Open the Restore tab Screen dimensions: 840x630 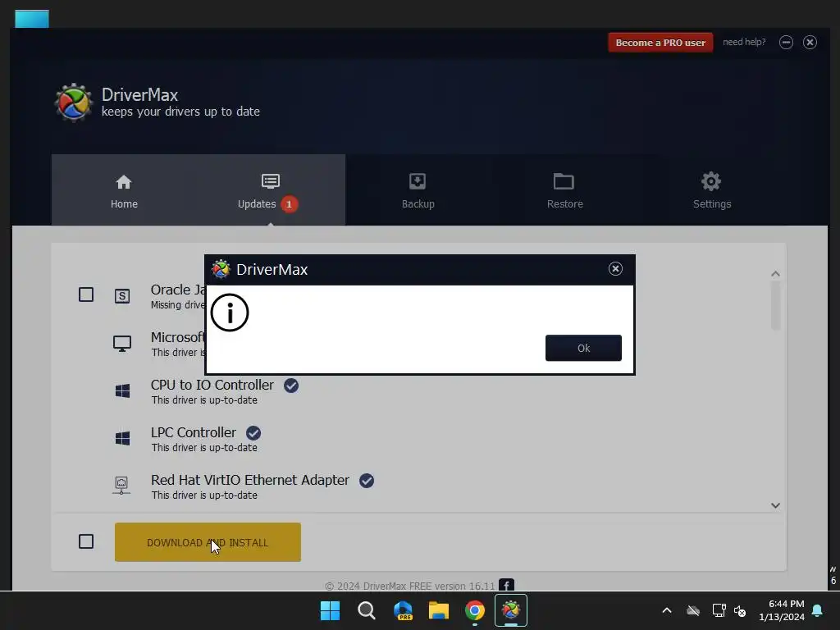[x=564, y=191]
